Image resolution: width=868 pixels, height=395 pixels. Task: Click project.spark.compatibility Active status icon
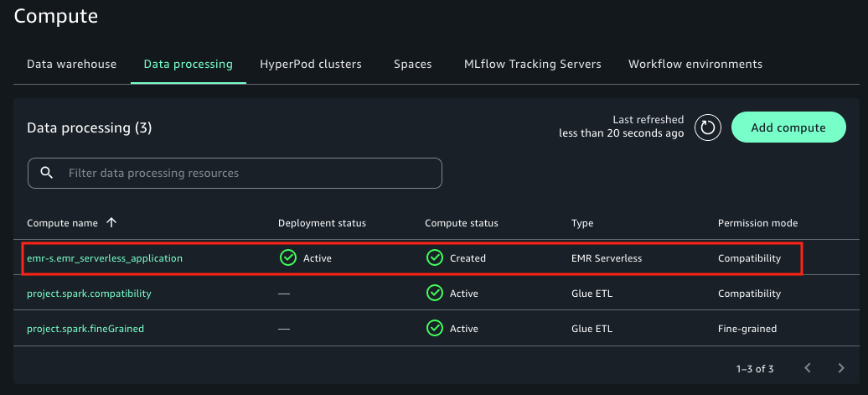click(434, 294)
